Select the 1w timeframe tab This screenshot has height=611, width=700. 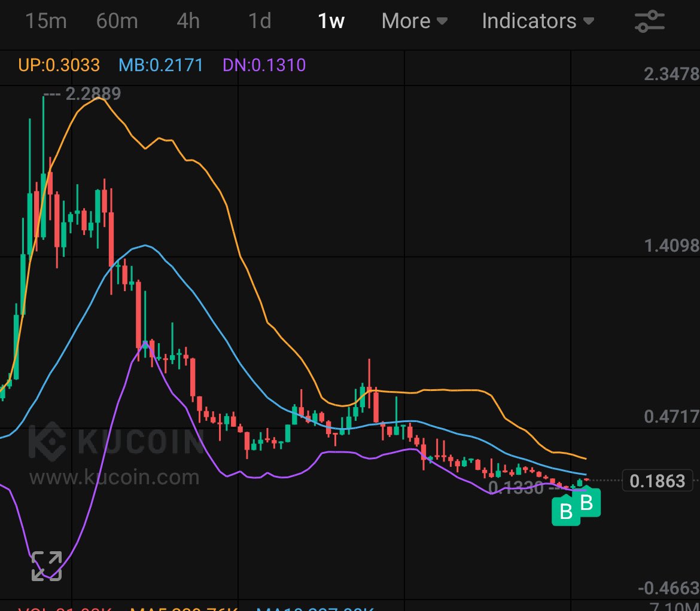[331, 21]
